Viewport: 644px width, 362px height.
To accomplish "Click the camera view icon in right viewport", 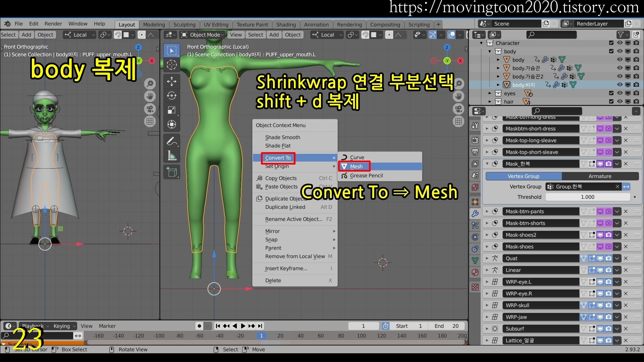I will click(459, 109).
